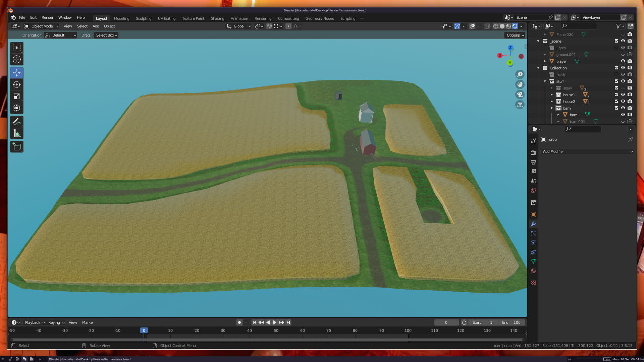Uncheck the house1 collection checkbox
644x362 pixels.
[x=616, y=95]
